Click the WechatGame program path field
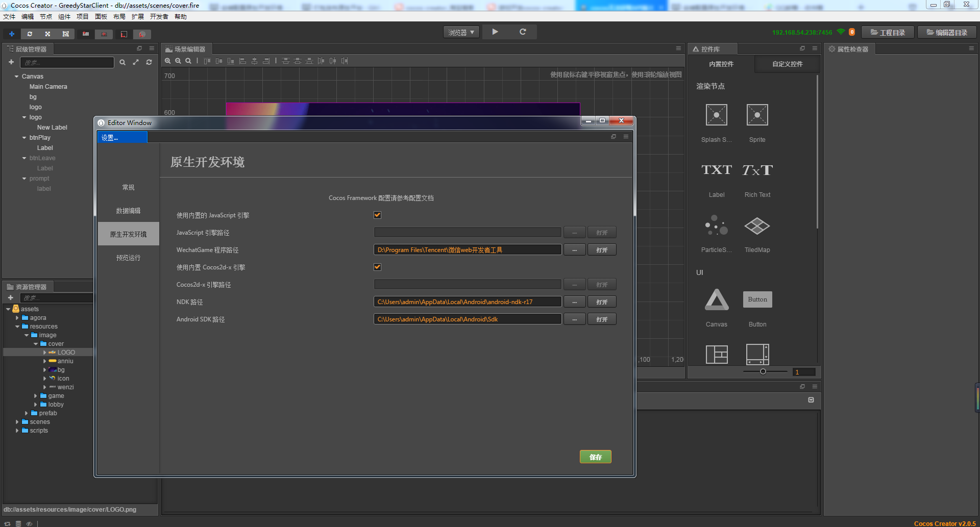The height and width of the screenshot is (527, 980). pyautogui.click(x=468, y=250)
